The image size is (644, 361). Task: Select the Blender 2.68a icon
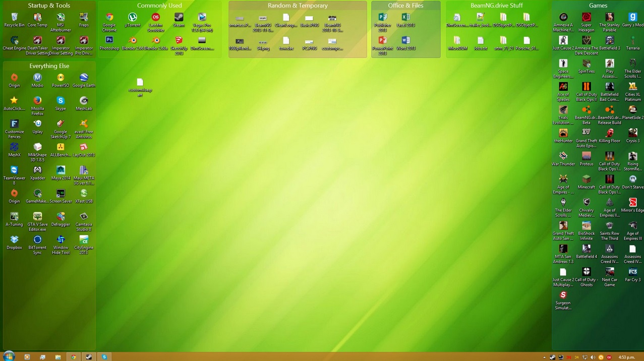(x=155, y=43)
